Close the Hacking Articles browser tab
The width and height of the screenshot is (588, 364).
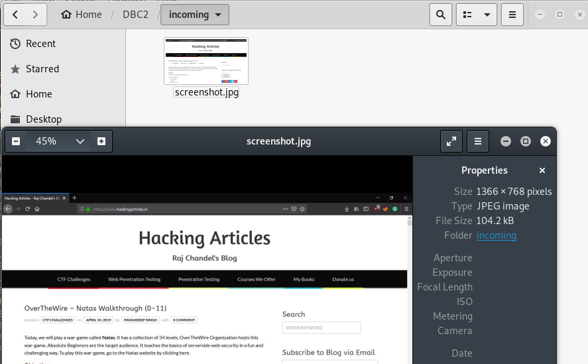point(64,198)
